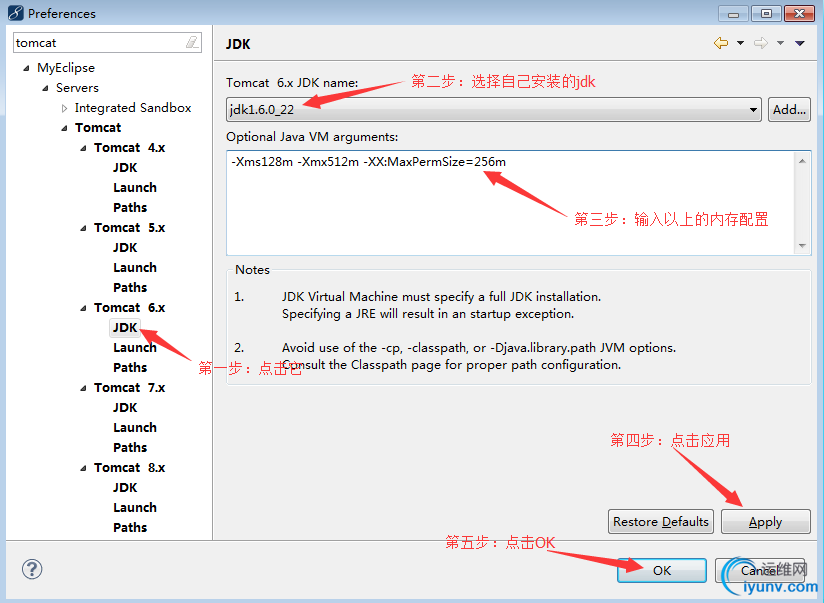The image size is (824, 603).
Task: Select the Tomcat 8.x tree item
Action: [x=129, y=468]
